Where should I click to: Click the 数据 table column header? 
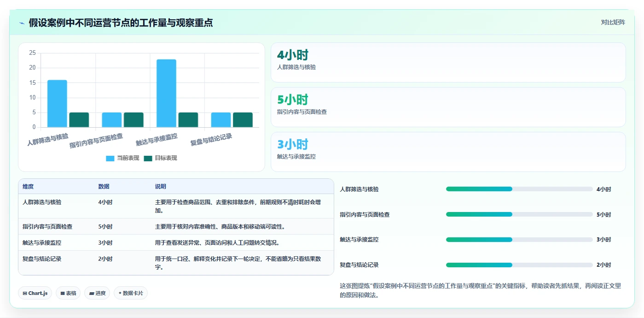104,187
